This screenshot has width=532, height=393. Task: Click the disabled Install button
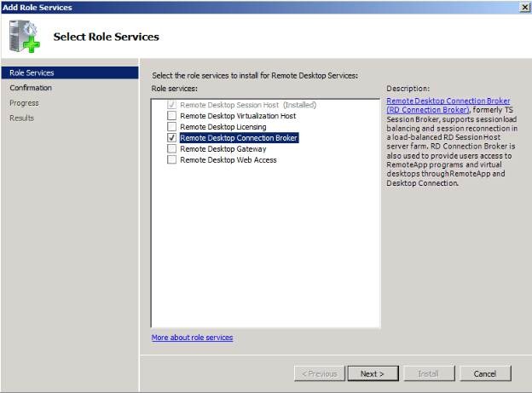429,373
